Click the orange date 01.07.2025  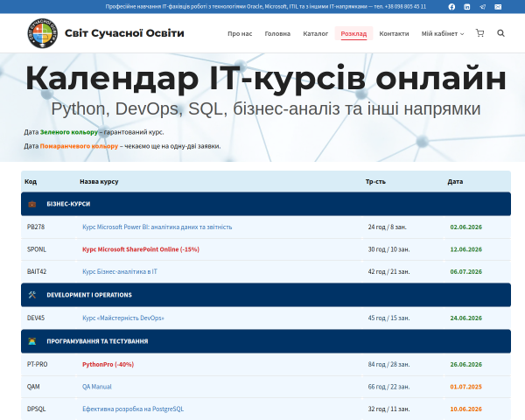tap(465, 387)
